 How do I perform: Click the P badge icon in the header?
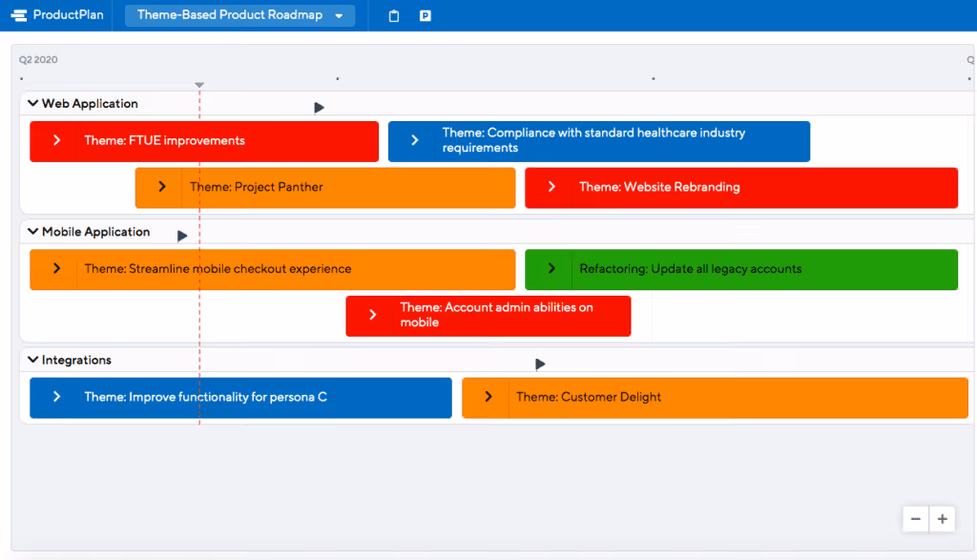(x=424, y=14)
